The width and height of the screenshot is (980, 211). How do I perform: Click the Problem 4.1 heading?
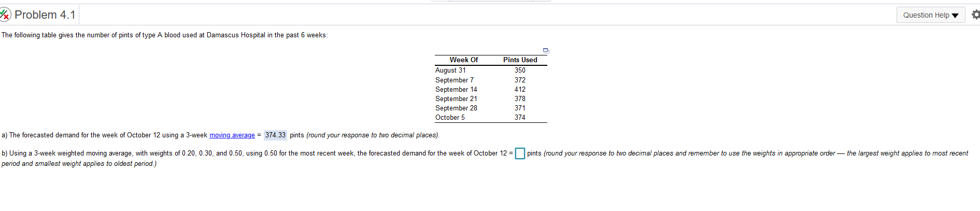[x=45, y=15]
